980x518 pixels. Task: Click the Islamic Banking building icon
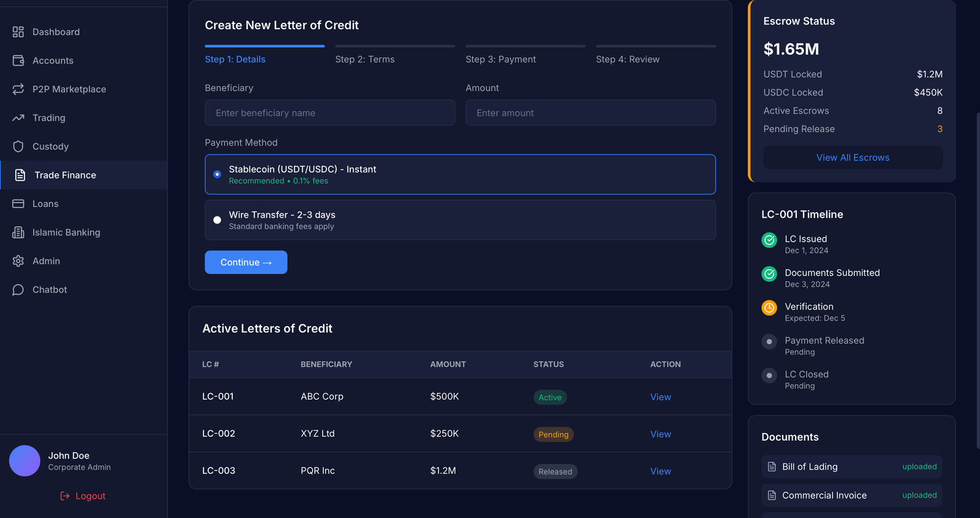pyautogui.click(x=18, y=232)
